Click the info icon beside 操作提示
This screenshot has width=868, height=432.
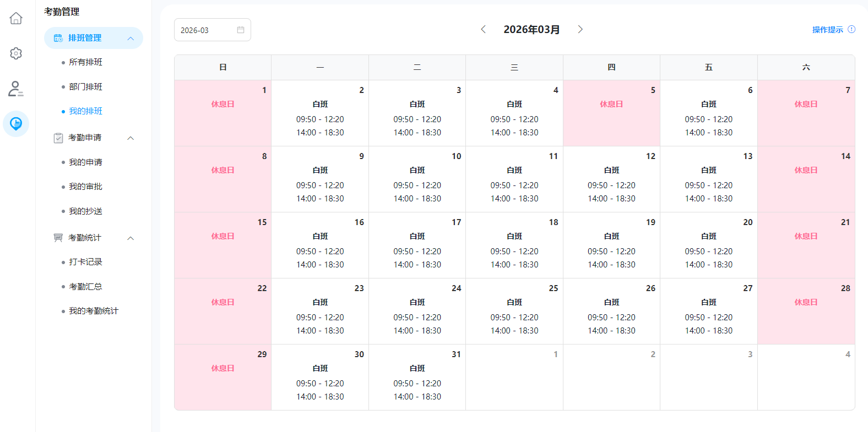[851, 30]
